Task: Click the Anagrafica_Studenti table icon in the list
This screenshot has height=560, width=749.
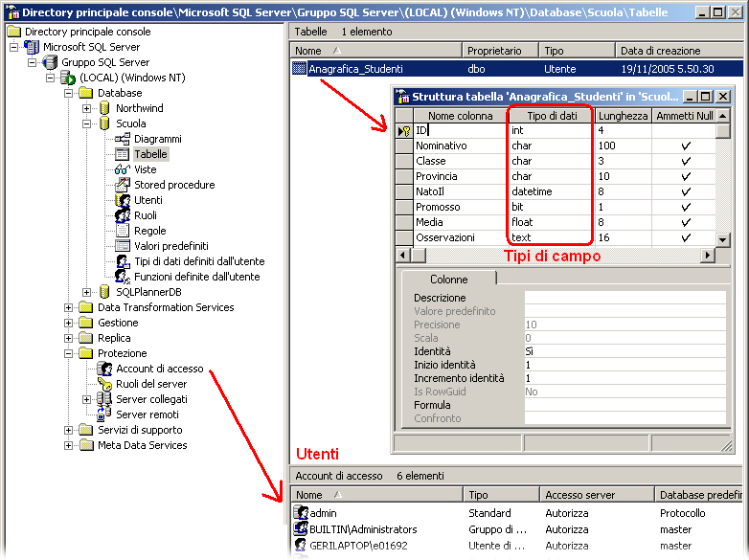Action: [299, 69]
